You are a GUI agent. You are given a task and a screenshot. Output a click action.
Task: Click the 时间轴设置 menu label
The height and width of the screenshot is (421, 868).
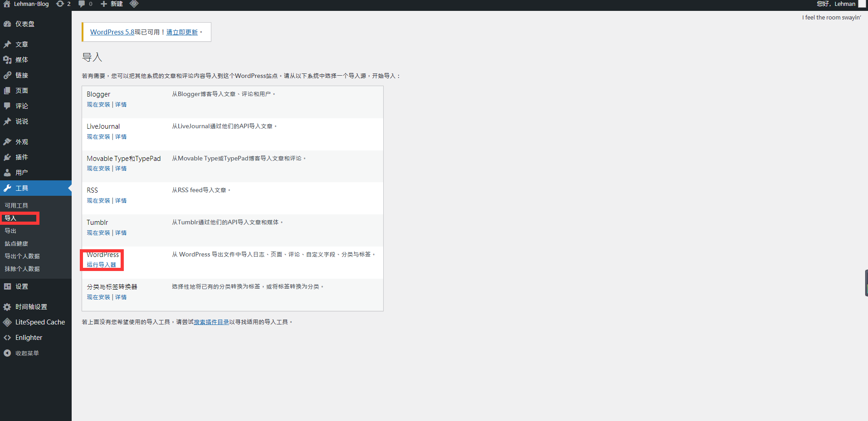[x=31, y=307]
